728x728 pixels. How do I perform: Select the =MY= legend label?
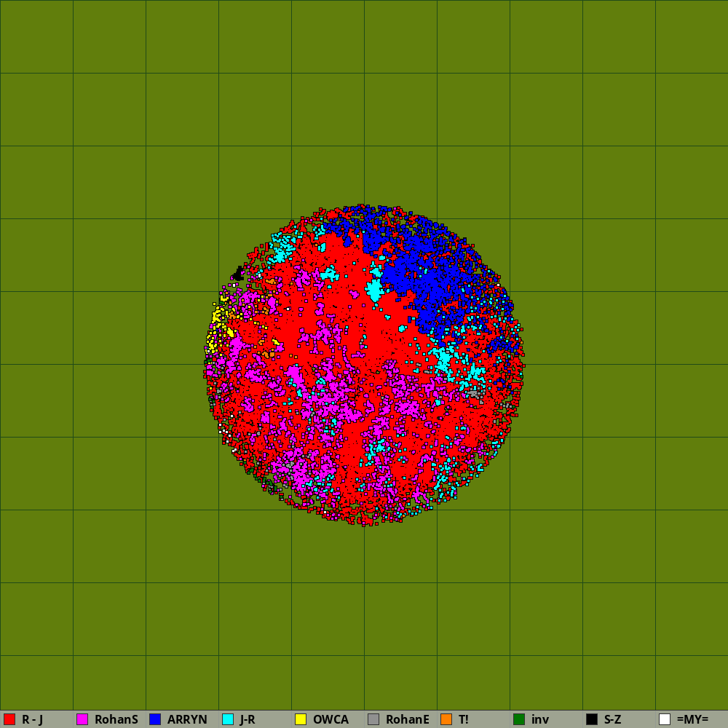693,719
